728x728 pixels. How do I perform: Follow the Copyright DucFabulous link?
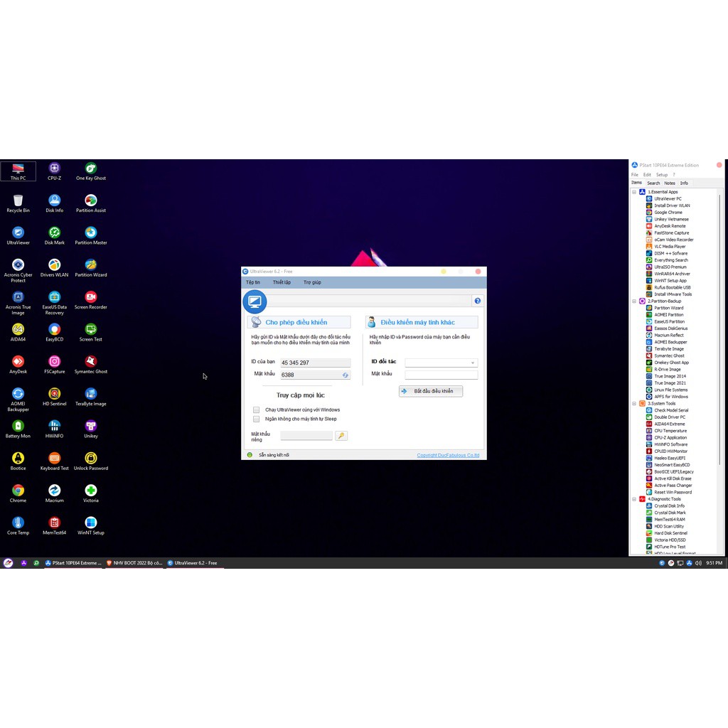point(448,454)
